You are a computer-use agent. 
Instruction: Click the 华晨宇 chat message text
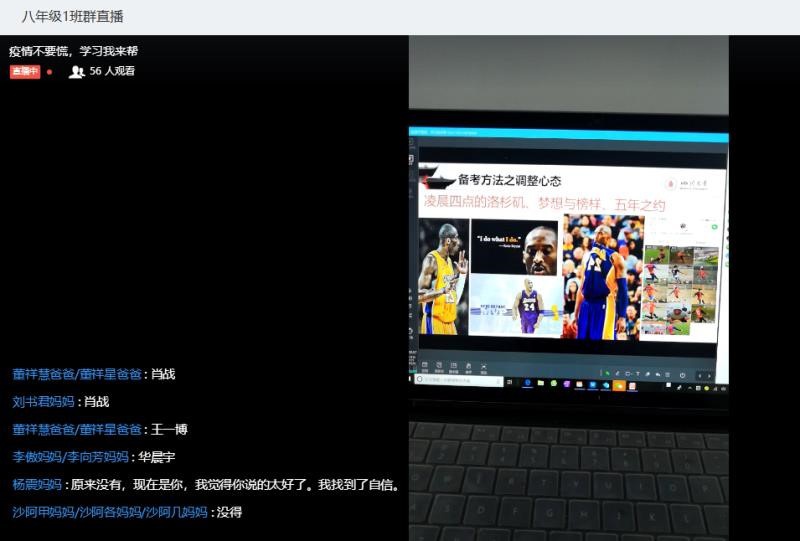(157, 457)
